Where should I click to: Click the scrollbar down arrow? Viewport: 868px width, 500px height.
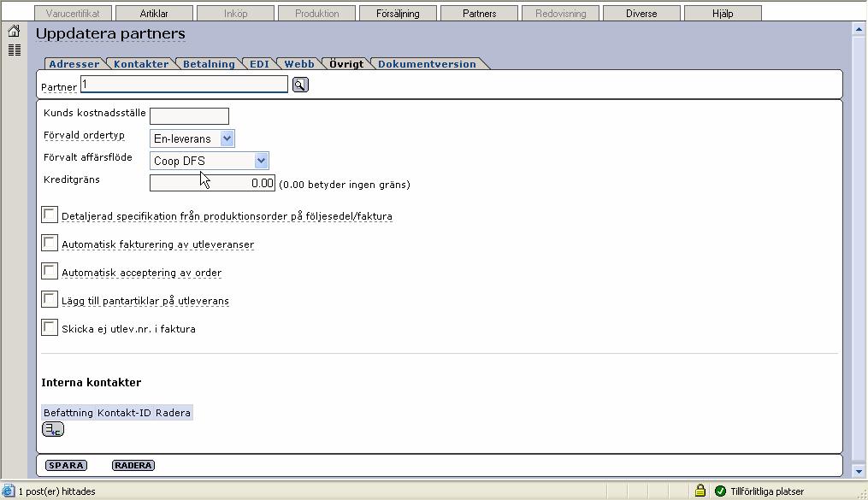pos(859,472)
